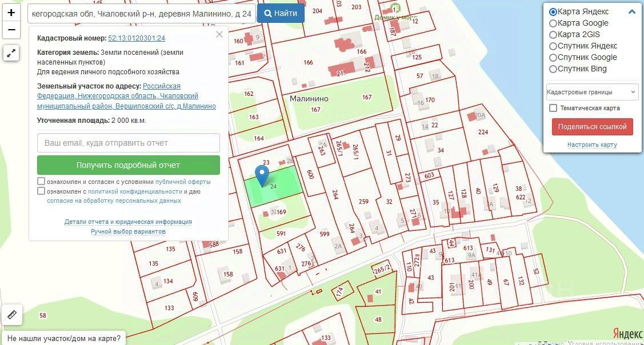Select the Карта 2GIS radio option
Viewport: 644px width, 345px height.
[x=553, y=35]
